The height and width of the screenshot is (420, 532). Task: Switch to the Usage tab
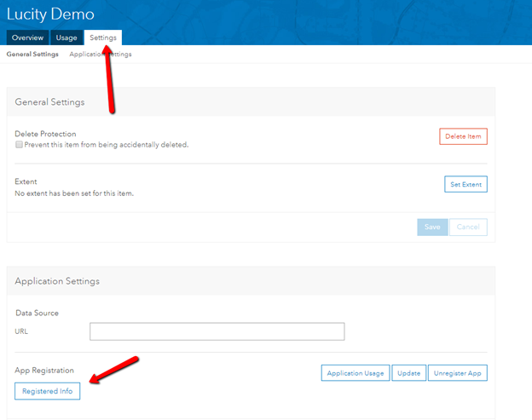(x=66, y=37)
